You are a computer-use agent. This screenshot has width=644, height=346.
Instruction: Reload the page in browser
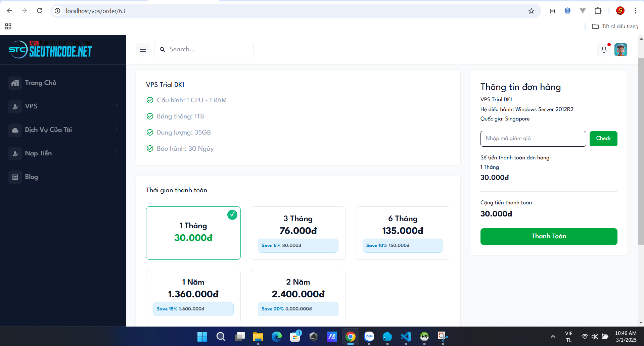click(x=39, y=11)
